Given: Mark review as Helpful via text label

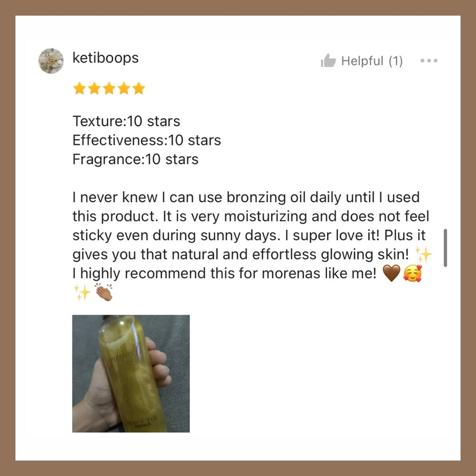Looking at the screenshot, I should (362, 61).
